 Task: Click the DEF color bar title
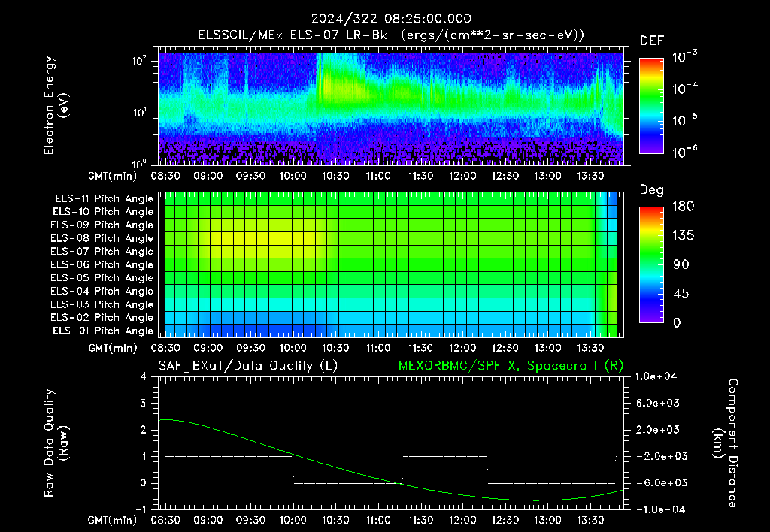(x=652, y=41)
